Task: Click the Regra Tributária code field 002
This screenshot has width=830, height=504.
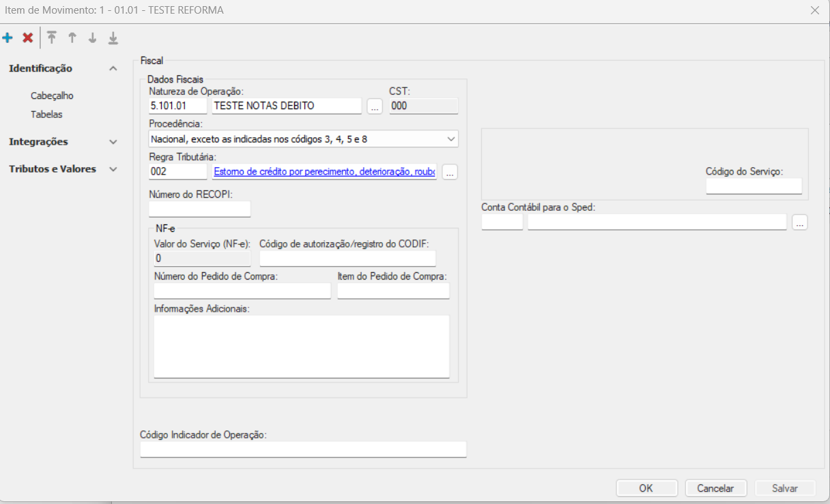Action: point(178,172)
